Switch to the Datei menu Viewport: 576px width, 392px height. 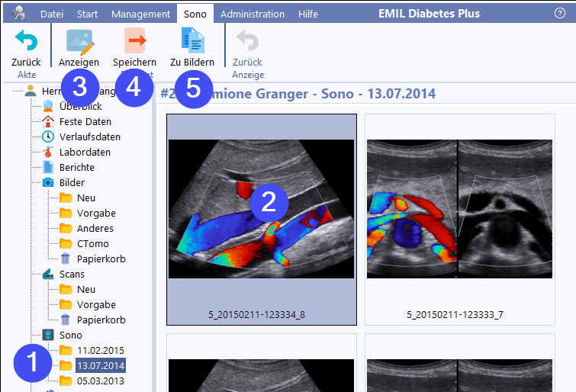(52, 14)
